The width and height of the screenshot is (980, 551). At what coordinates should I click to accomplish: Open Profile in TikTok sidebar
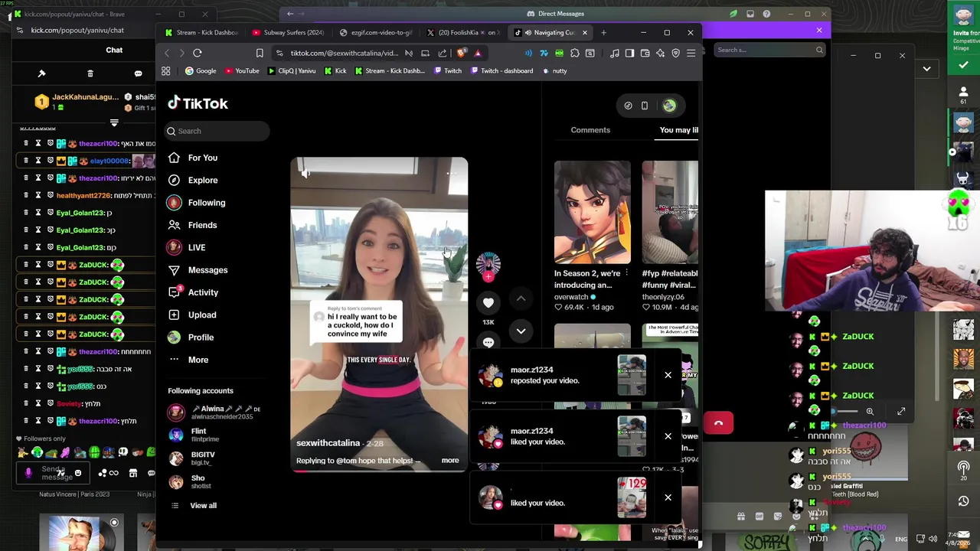coord(191,337)
